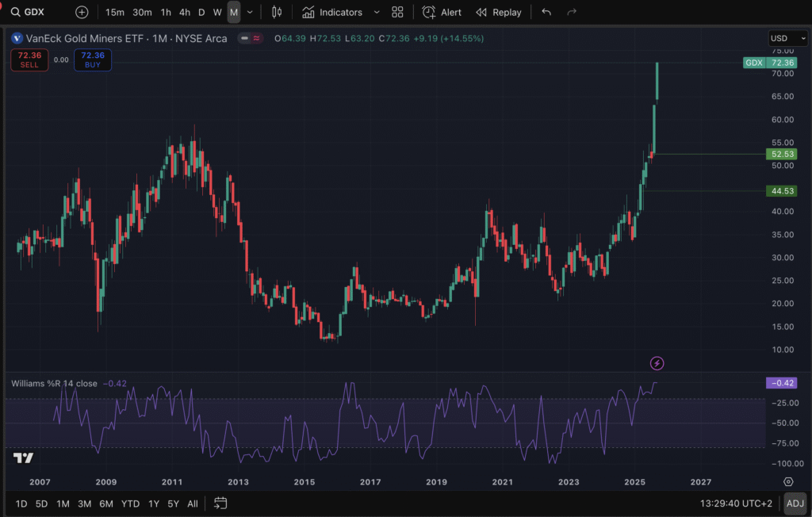Expand the timeframe interval dropdown chevron
The width and height of the screenshot is (812, 517).
(x=251, y=12)
